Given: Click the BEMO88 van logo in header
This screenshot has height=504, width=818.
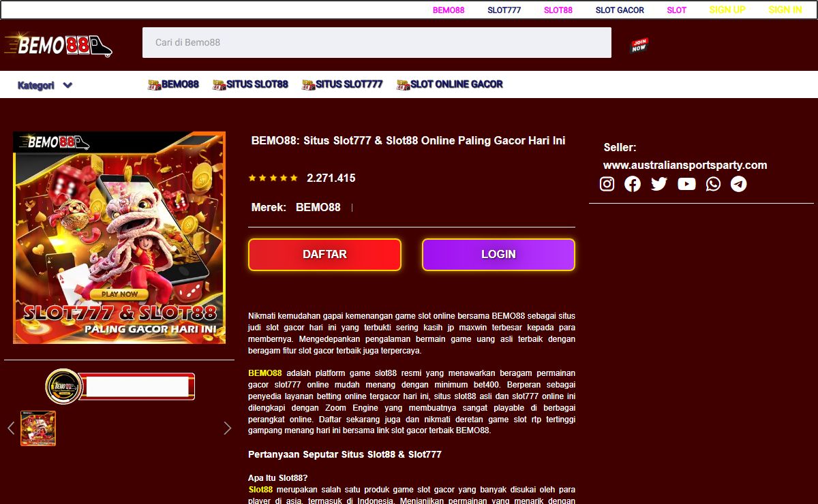Looking at the screenshot, I should point(59,45).
